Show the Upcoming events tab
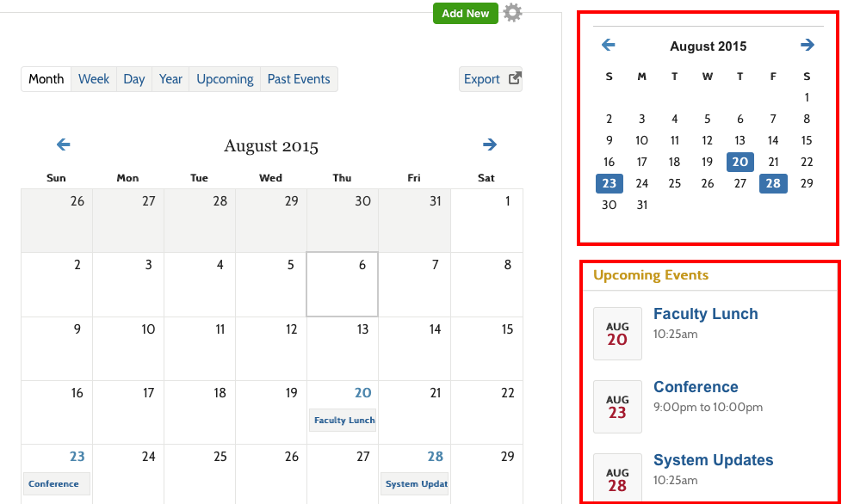This screenshot has width=854, height=504. tap(225, 79)
